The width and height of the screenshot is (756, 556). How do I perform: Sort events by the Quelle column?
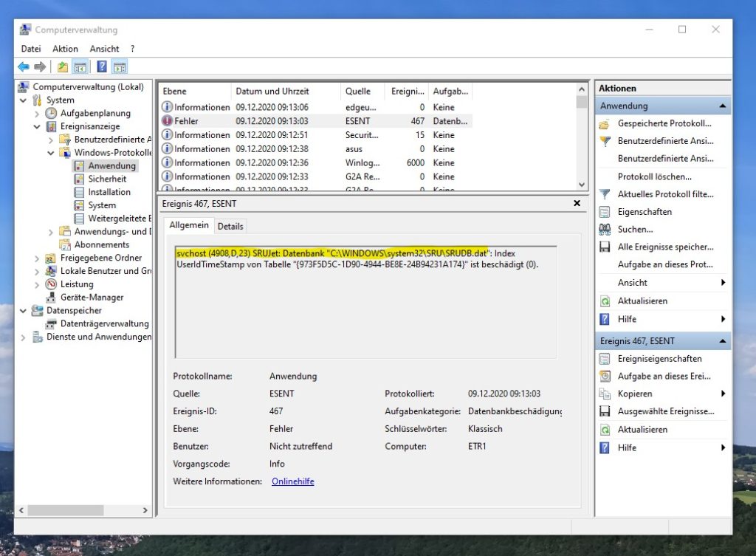(x=362, y=91)
